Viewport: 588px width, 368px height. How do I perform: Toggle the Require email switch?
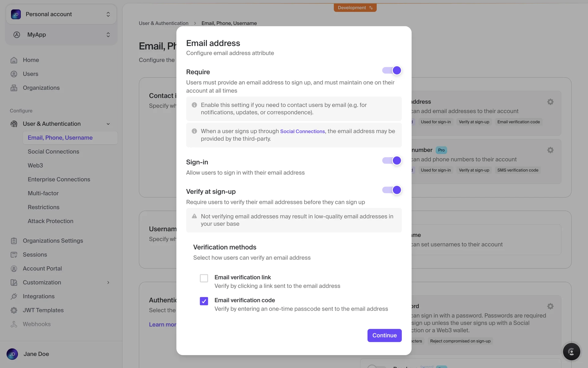point(392,71)
